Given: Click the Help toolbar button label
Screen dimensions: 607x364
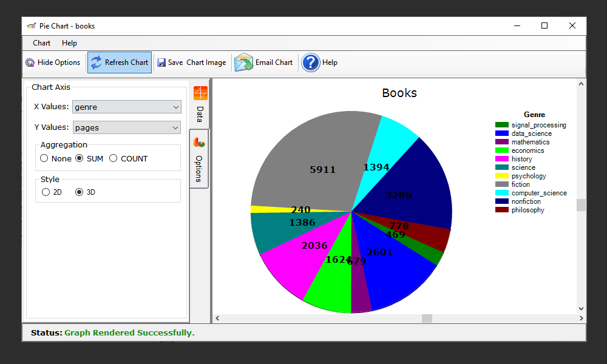Looking at the screenshot, I should click(x=330, y=62).
